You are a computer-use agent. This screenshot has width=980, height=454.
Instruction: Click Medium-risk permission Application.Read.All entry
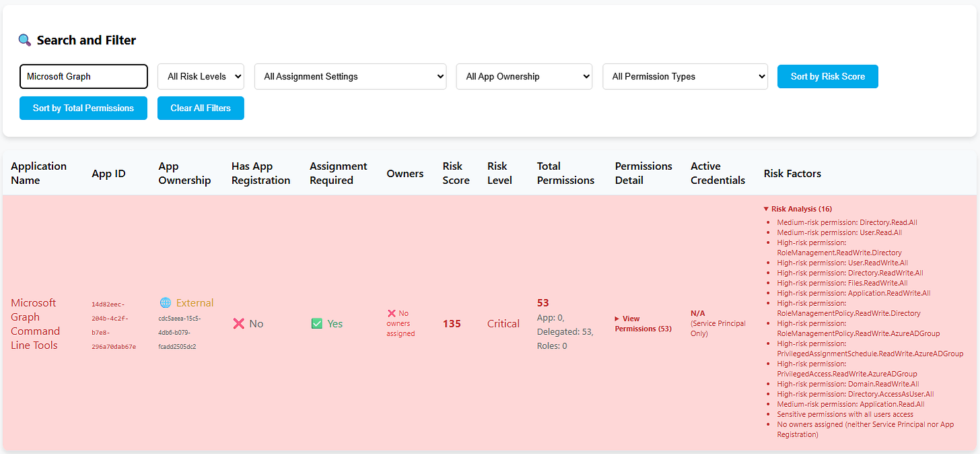[851, 404]
